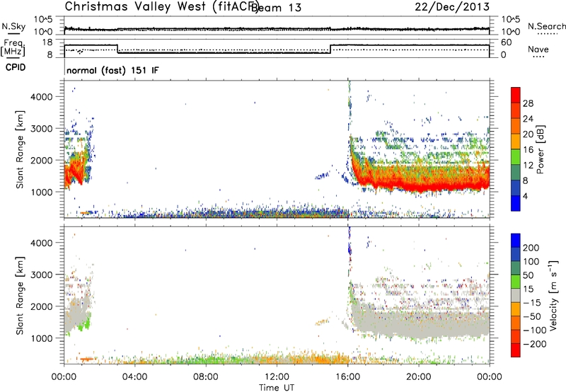Screen dimensions: 566x392
Task: Click the text 'normal (fast) 151 IF'
Action: click(112, 70)
